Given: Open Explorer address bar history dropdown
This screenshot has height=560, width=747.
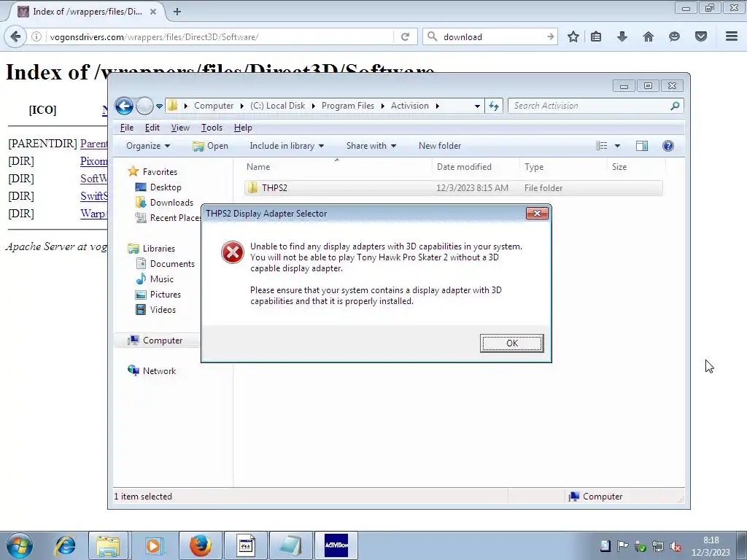Looking at the screenshot, I should (477, 106).
